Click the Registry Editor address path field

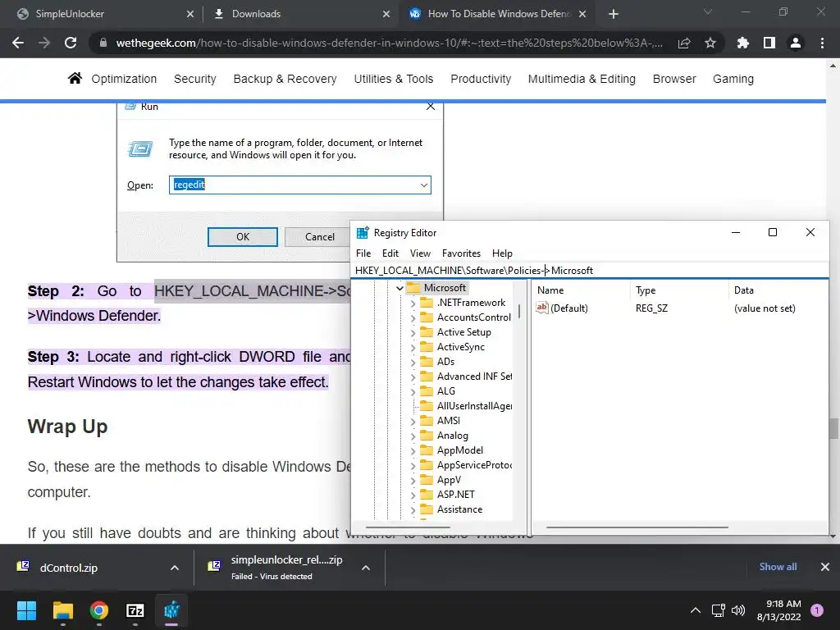tap(589, 271)
